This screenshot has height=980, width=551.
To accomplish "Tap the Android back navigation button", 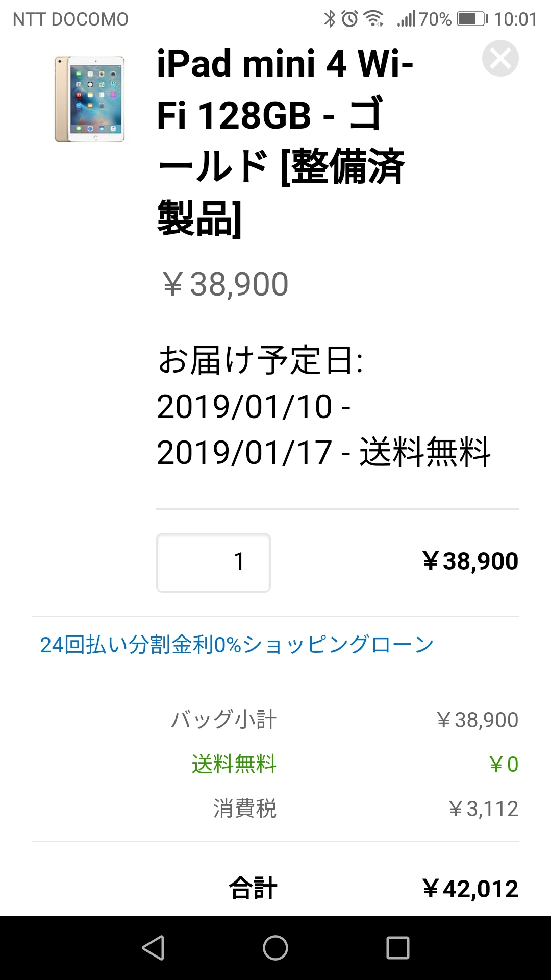I will 153,948.
